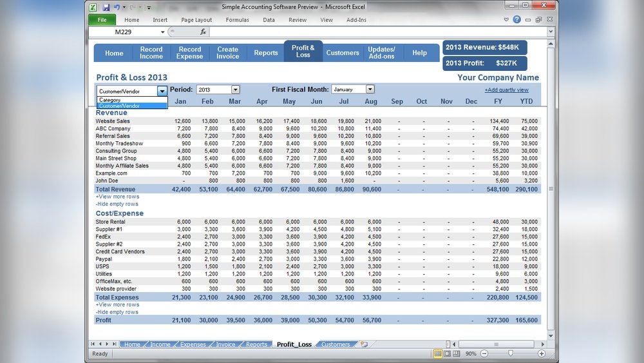Open First Fiscal Month dropdown
Screen dimensions: 644x363
click(370, 90)
